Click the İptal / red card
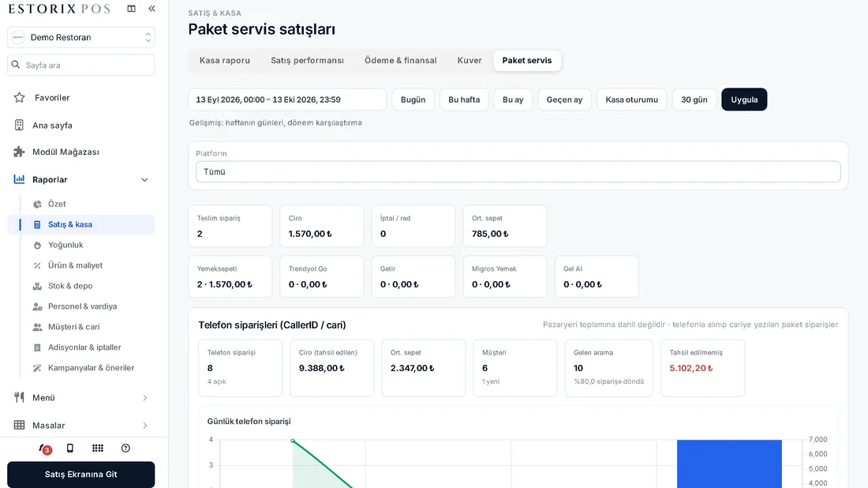Screen dimensions: 868x488 pos(413,226)
